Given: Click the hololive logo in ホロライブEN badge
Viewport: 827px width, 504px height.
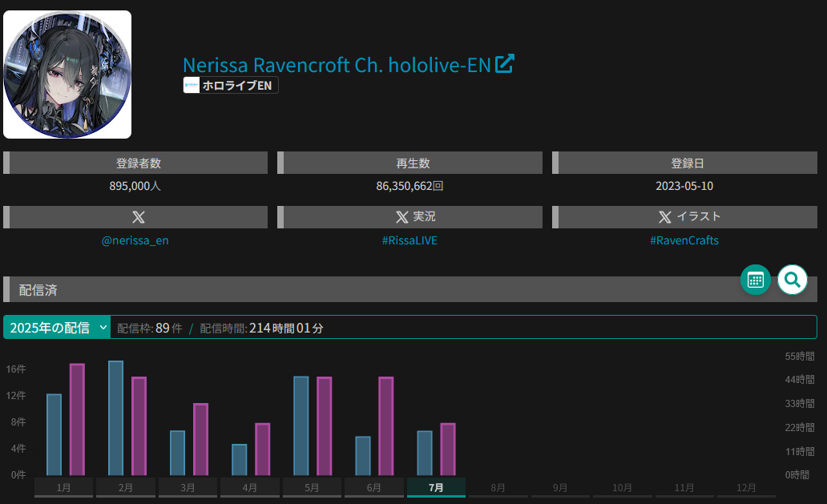Looking at the screenshot, I should tap(192, 85).
